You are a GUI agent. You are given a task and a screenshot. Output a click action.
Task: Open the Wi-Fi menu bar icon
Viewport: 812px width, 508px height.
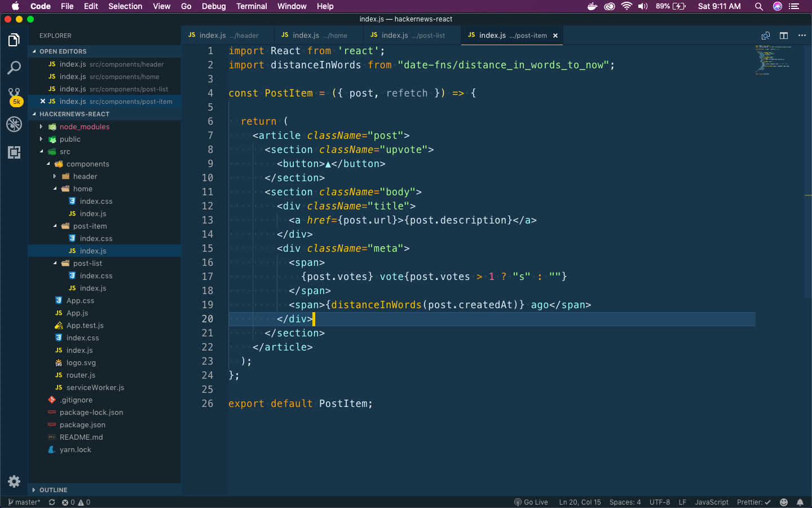click(626, 6)
